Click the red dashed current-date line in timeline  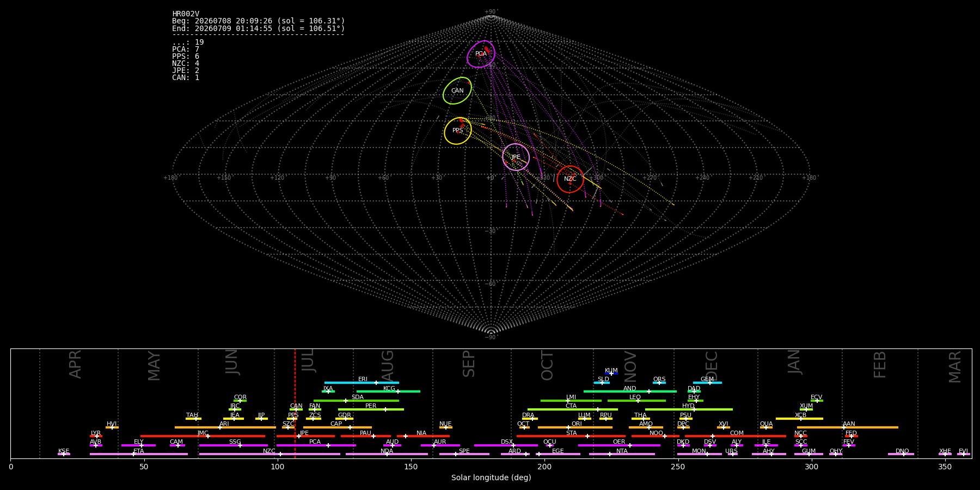coord(295,403)
